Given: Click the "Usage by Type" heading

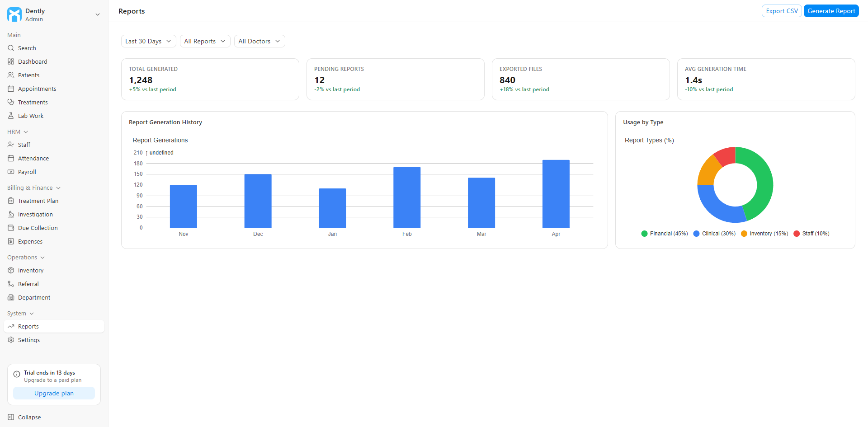Looking at the screenshot, I should tap(643, 122).
